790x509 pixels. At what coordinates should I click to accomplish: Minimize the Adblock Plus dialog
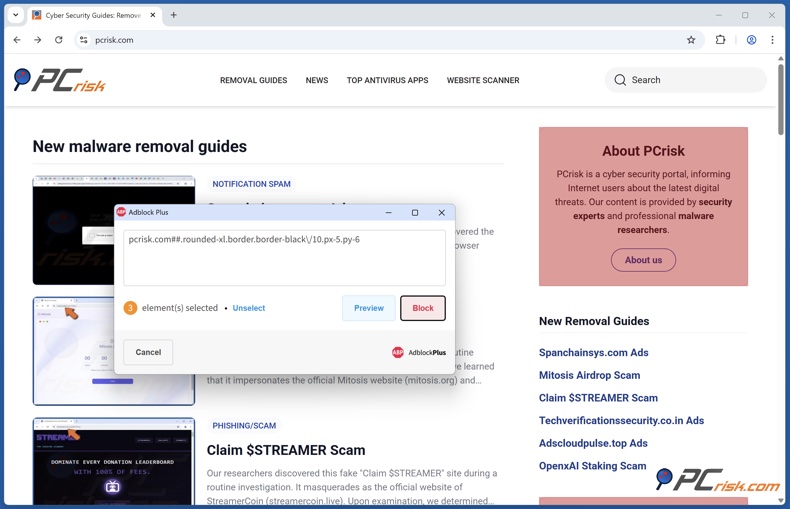388,213
